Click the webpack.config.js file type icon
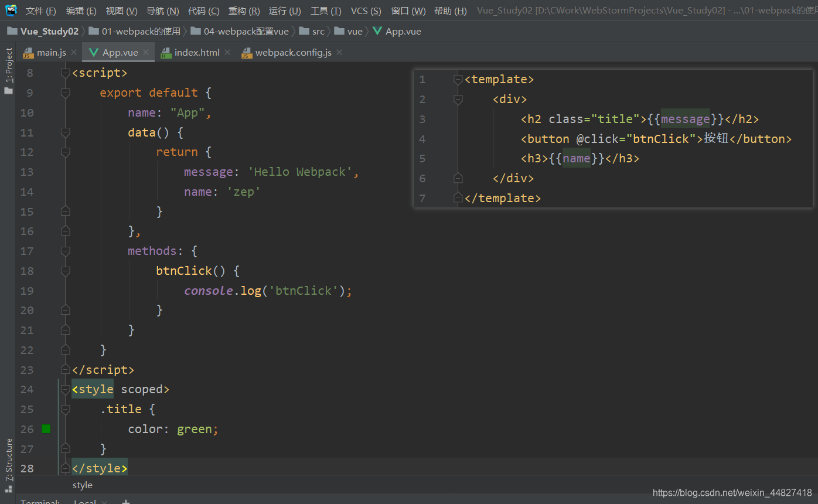 247,53
